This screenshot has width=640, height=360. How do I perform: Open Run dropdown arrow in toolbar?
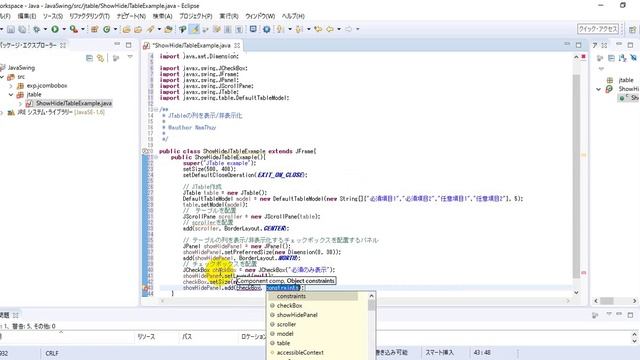[64, 29]
